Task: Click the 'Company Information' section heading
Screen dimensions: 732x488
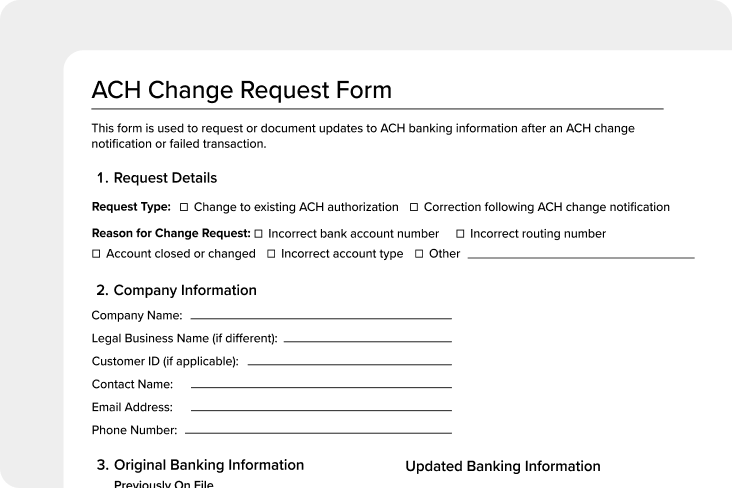Action: pyautogui.click(x=185, y=291)
